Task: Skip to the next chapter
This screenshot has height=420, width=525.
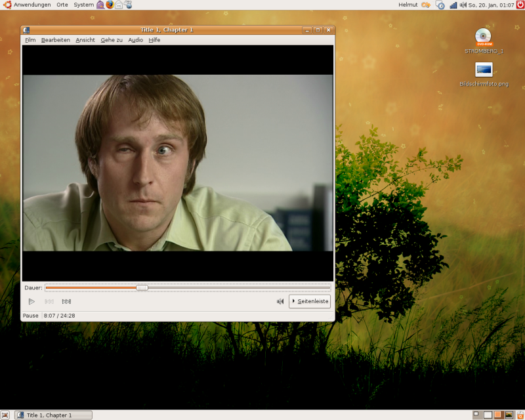Action: (66, 301)
